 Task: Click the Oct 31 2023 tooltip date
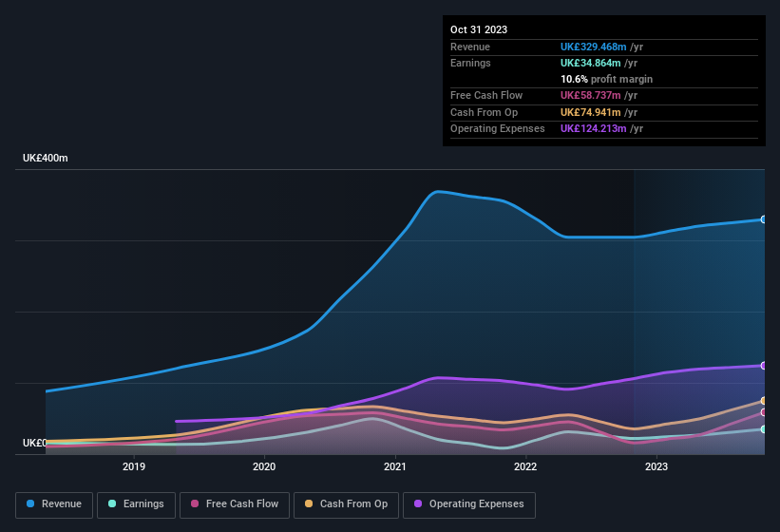[479, 29]
